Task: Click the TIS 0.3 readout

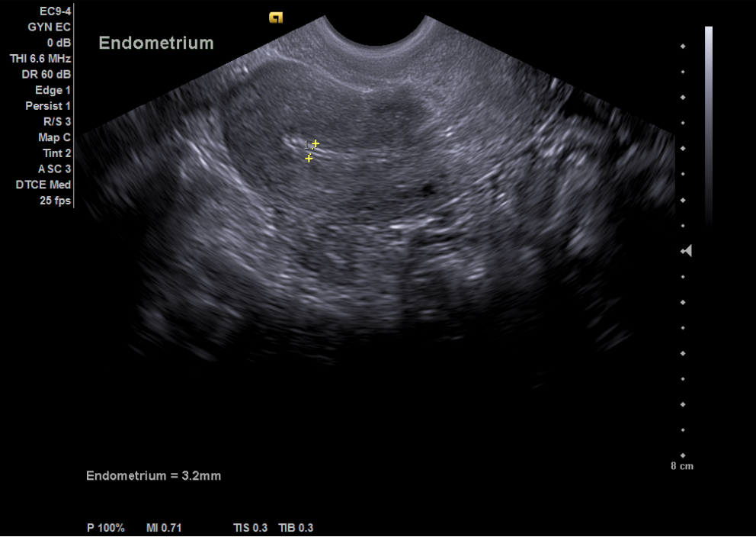Action: [x=250, y=528]
